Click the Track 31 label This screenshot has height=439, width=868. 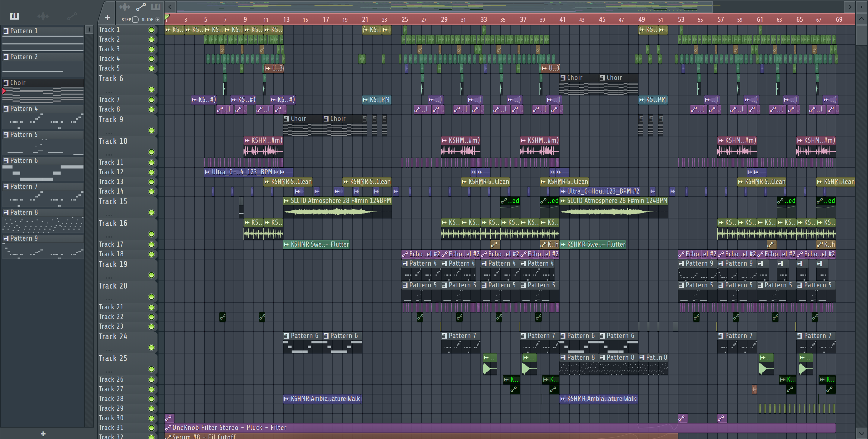click(111, 428)
